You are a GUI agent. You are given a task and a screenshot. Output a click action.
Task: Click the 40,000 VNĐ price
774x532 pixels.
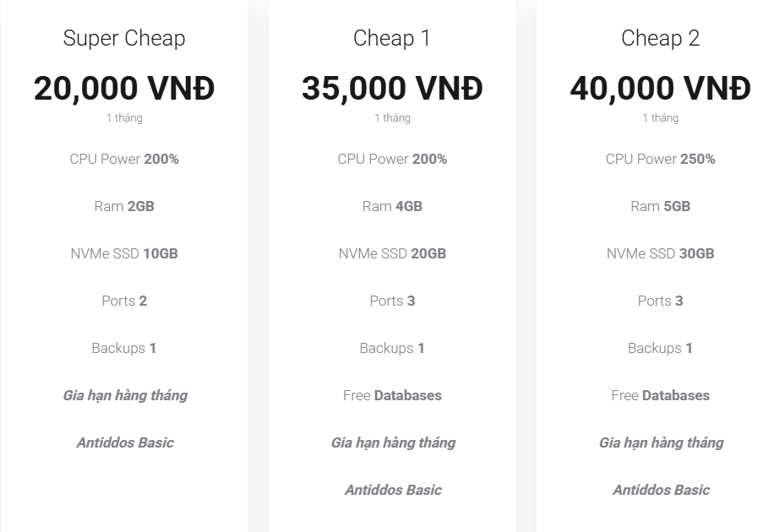point(660,88)
